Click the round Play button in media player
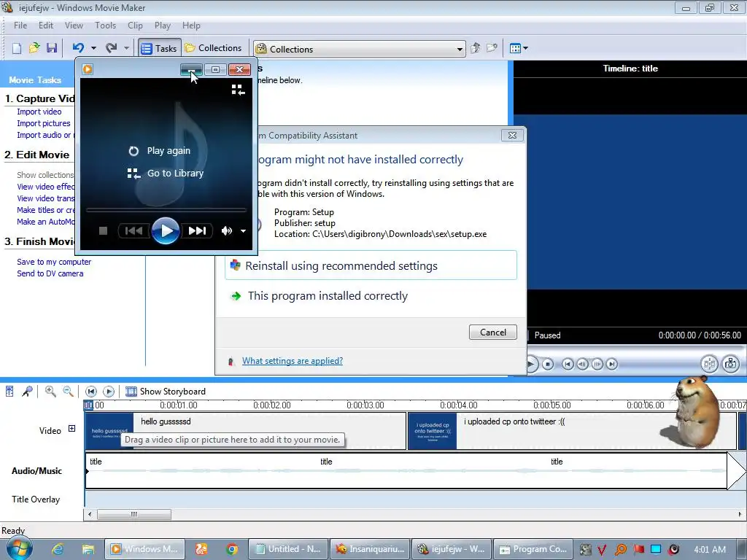 (166, 230)
